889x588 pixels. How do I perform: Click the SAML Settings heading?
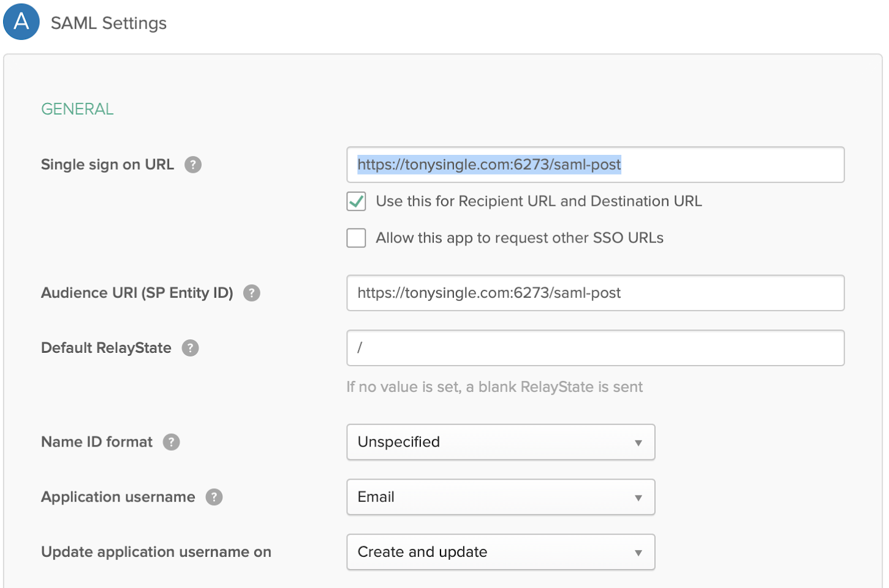click(108, 23)
